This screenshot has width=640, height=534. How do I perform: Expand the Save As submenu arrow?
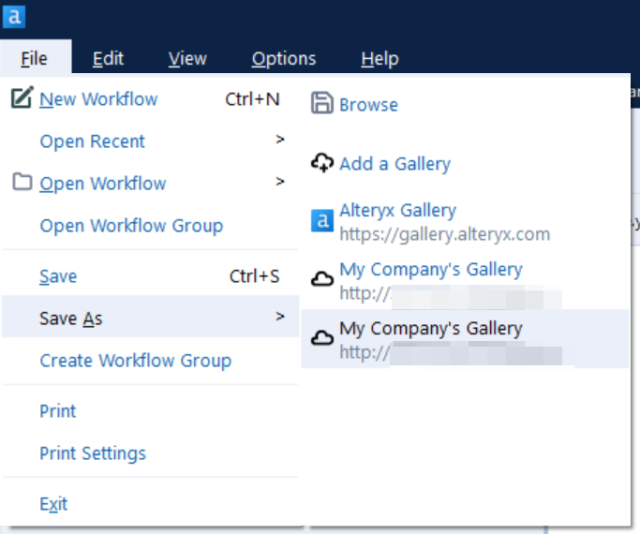[280, 316]
